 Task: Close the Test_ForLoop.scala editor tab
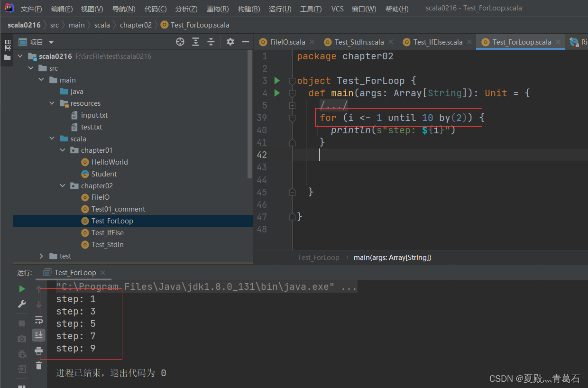[558, 42]
